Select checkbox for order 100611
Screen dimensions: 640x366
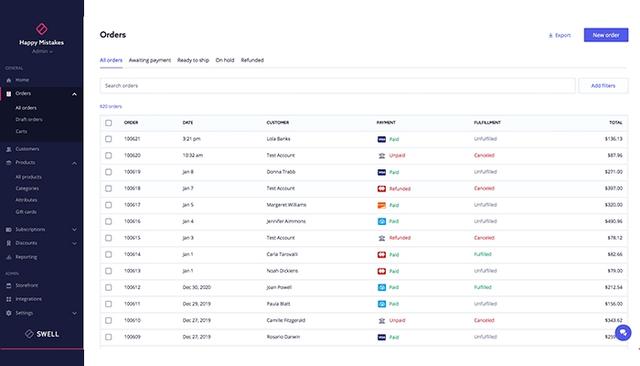tap(108, 304)
